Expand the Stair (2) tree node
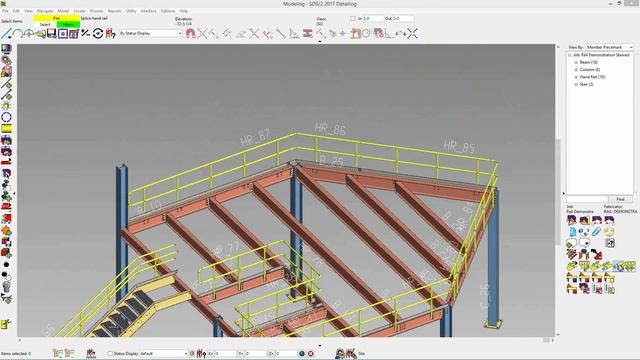This screenshot has width=640, height=360. [576, 84]
